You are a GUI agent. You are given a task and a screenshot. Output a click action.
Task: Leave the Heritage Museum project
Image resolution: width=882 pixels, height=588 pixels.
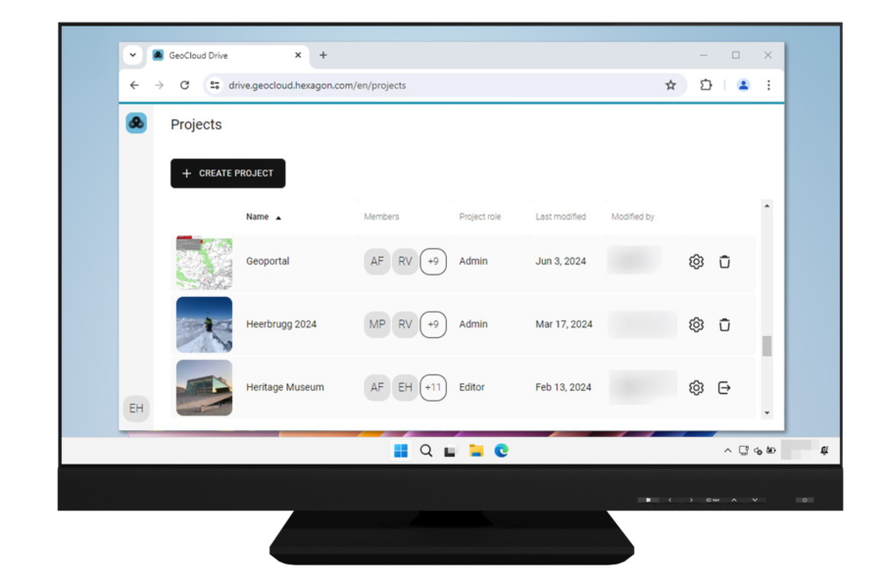pos(724,387)
